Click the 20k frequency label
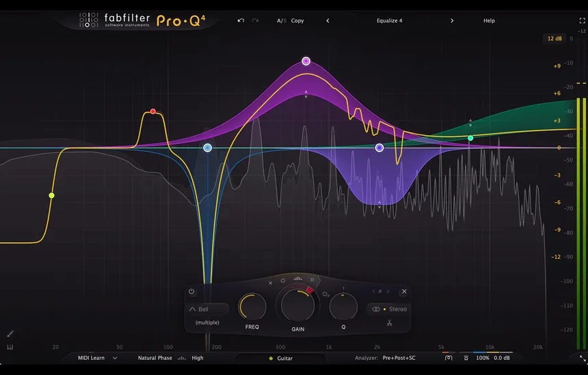588x375 pixels. [538, 347]
